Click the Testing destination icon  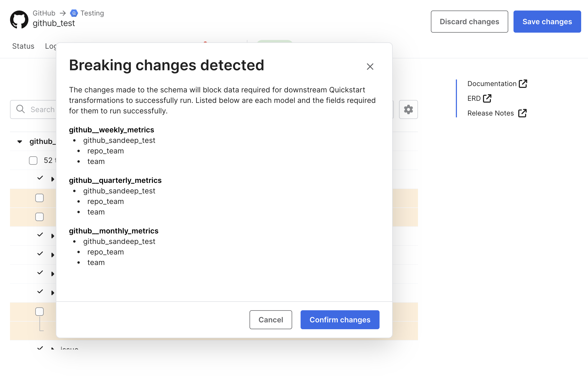point(74,13)
